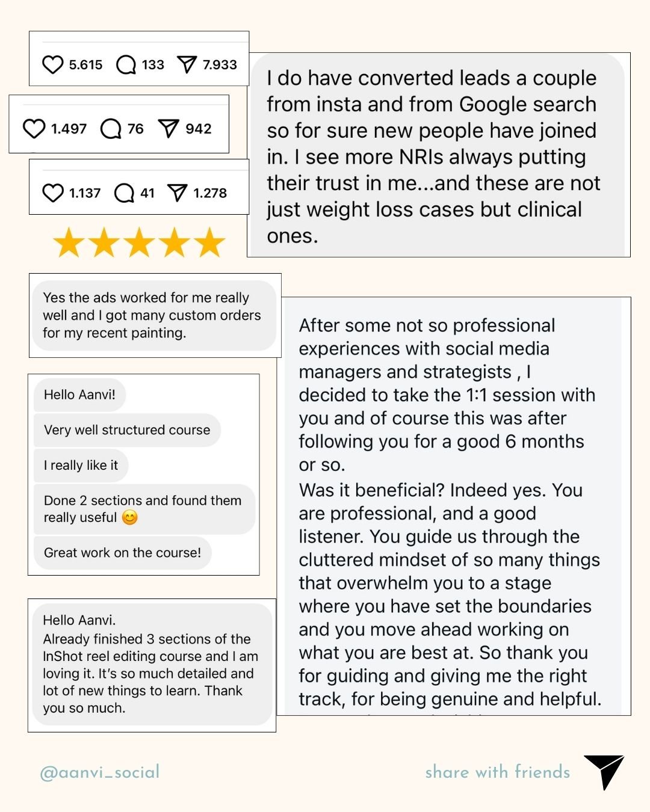Open the Hello Aanvi! chat bubble
The height and width of the screenshot is (812, 650).
[x=79, y=395]
